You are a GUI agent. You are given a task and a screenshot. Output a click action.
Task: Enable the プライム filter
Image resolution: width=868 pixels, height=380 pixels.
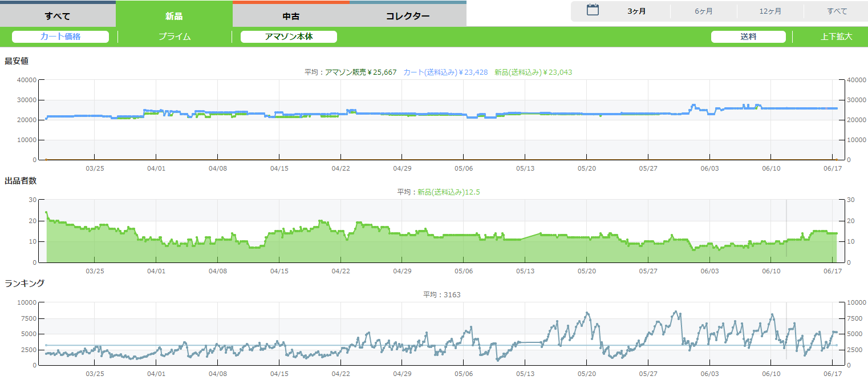click(x=175, y=37)
